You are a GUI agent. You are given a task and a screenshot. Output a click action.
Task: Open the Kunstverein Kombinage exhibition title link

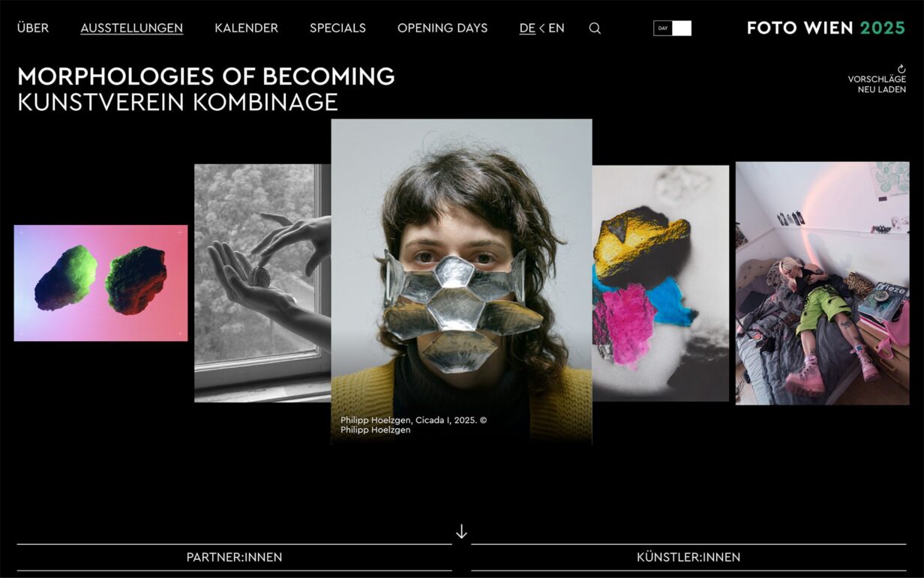point(178,102)
